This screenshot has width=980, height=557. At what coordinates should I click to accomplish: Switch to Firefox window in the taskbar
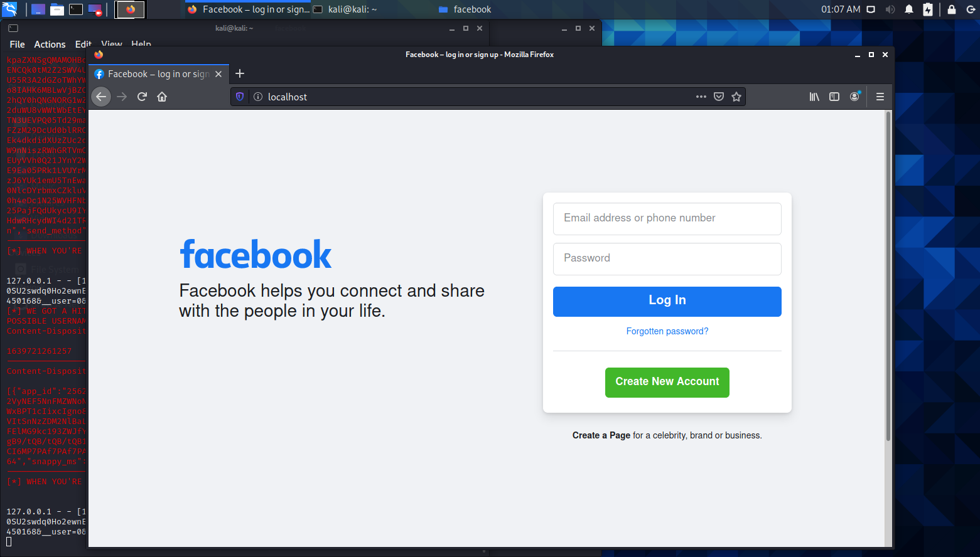click(249, 9)
